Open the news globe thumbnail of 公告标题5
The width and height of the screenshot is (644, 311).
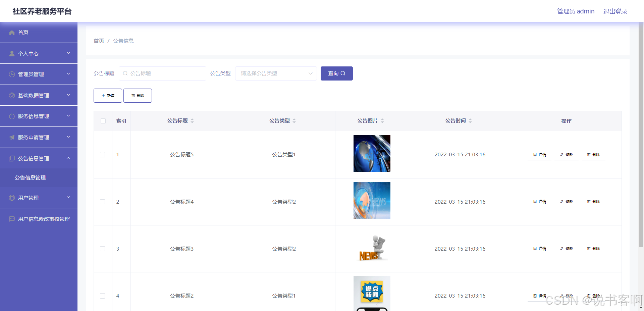click(x=372, y=153)
